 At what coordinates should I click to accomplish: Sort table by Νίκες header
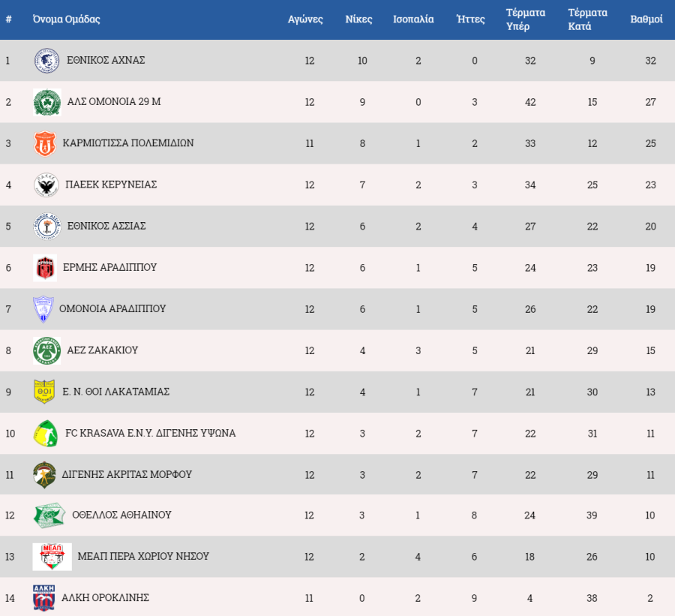pyautogui.click(x=358, y=20)
